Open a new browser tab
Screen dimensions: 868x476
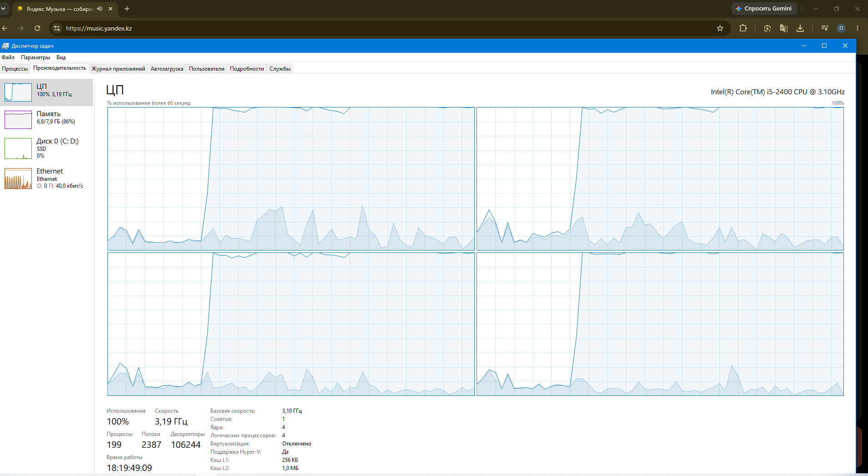coord(127,9)
